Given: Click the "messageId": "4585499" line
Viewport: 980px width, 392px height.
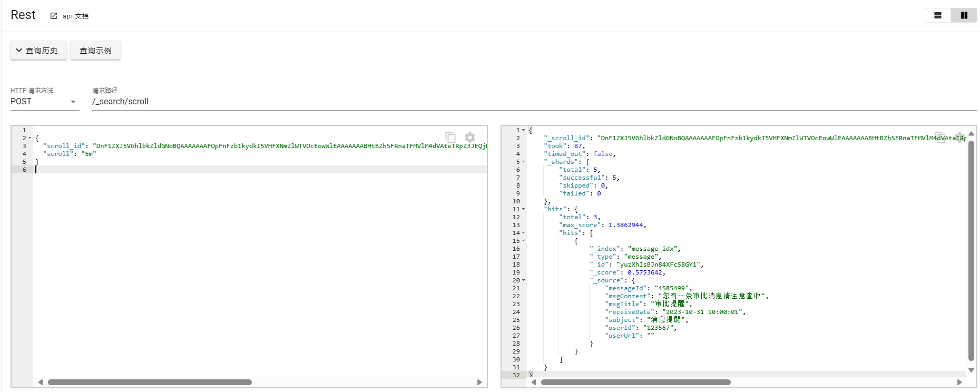Looking at the screenshot, I should coord(648,288).
